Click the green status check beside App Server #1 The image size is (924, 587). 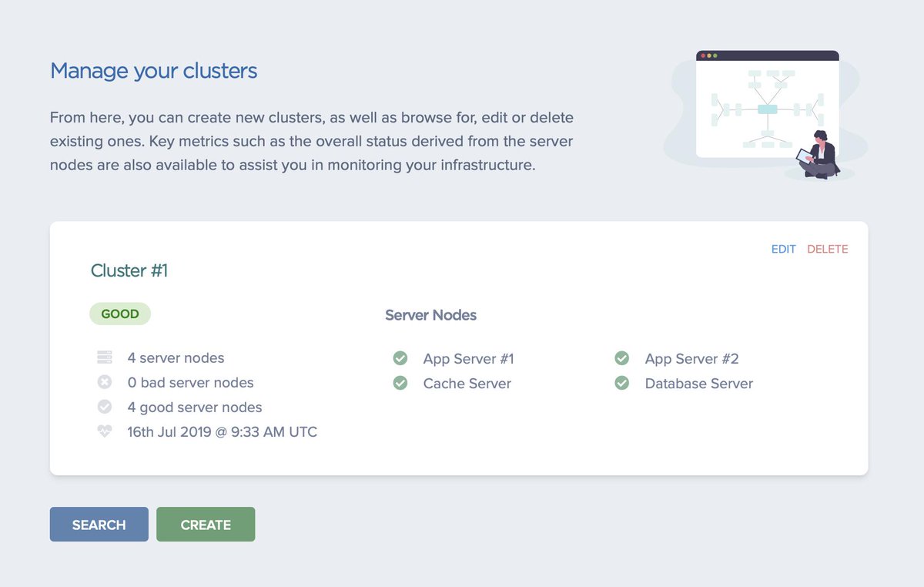[400, 357]
